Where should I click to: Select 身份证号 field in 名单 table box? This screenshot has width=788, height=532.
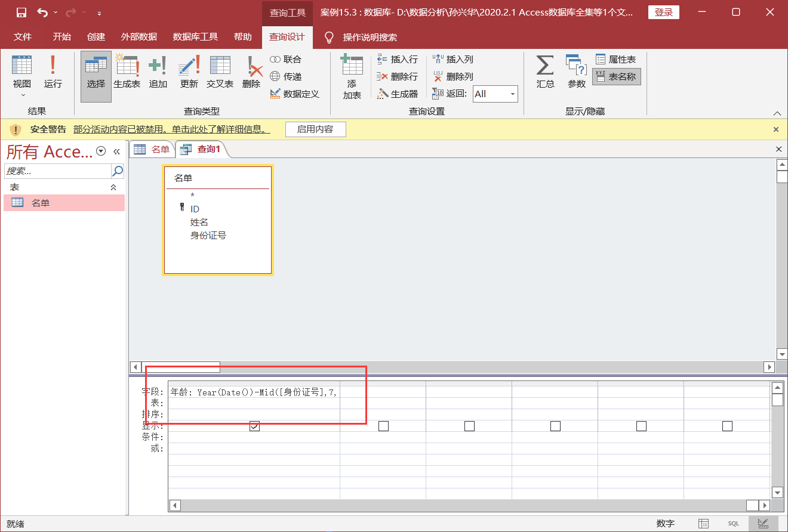pyautogui.click(x=208, y=235)
